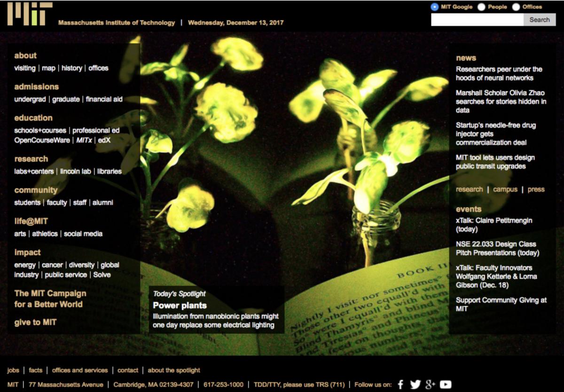Open the impact section heading

(27, 252)
